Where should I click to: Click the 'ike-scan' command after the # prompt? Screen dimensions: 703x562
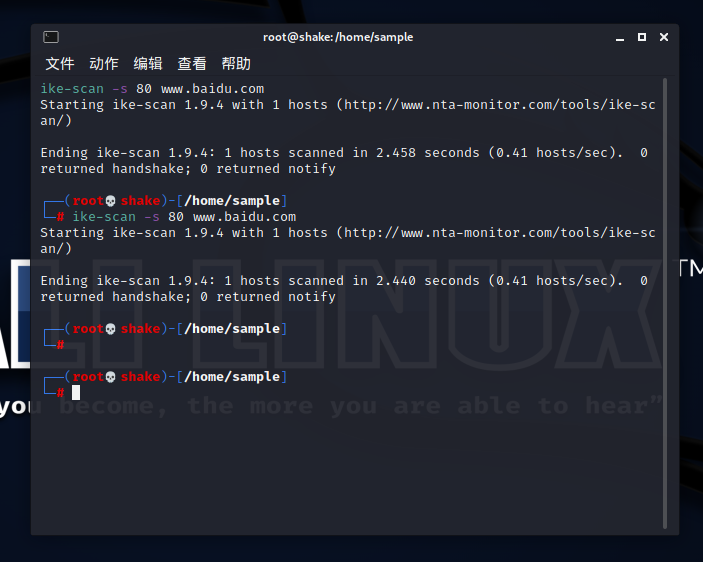(x=104, y=217)
